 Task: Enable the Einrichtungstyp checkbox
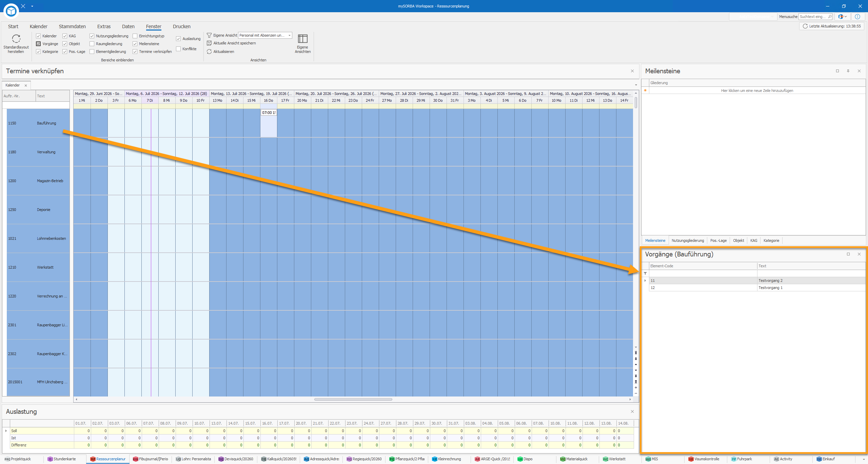tap(135, 36)
